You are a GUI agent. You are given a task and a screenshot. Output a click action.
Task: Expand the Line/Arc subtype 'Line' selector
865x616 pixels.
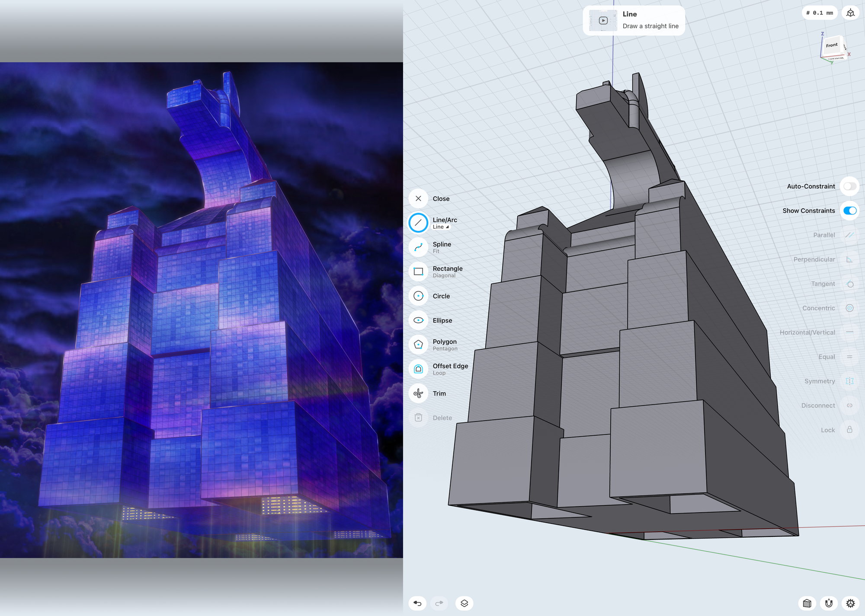(441, 227)
